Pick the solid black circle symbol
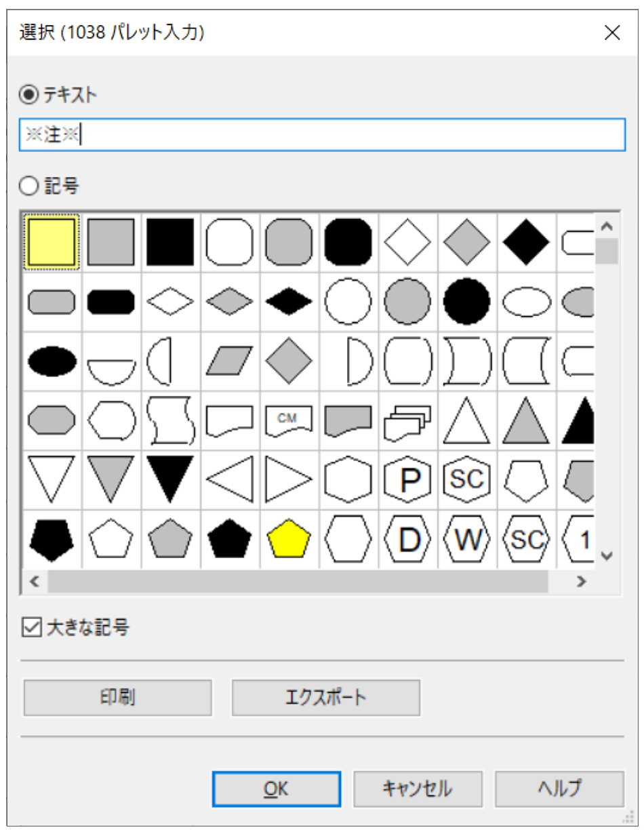644x834 pixels. (467, 301)
